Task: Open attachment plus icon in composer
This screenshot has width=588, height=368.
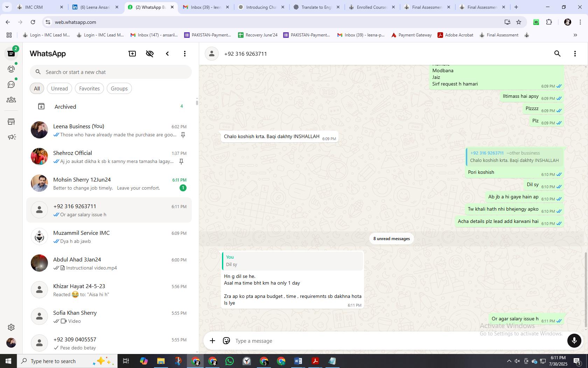Action: pyautogui.click(x=212, y=341)
